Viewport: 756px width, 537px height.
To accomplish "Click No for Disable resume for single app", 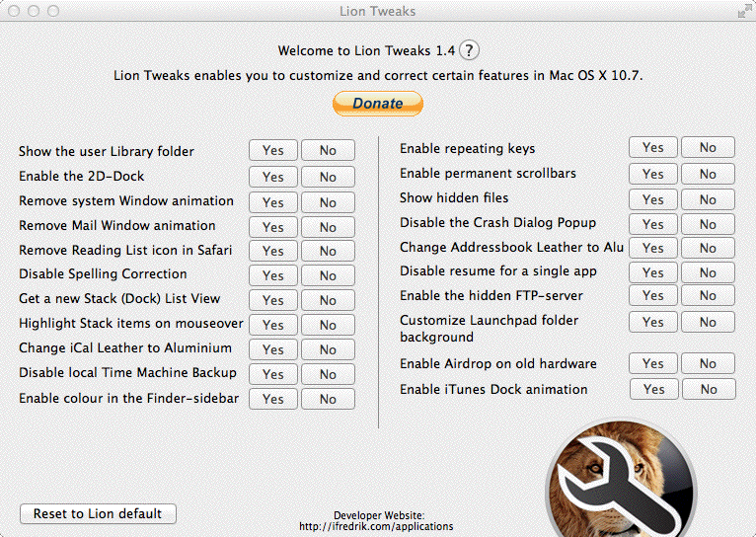I will tap(708, 272).
